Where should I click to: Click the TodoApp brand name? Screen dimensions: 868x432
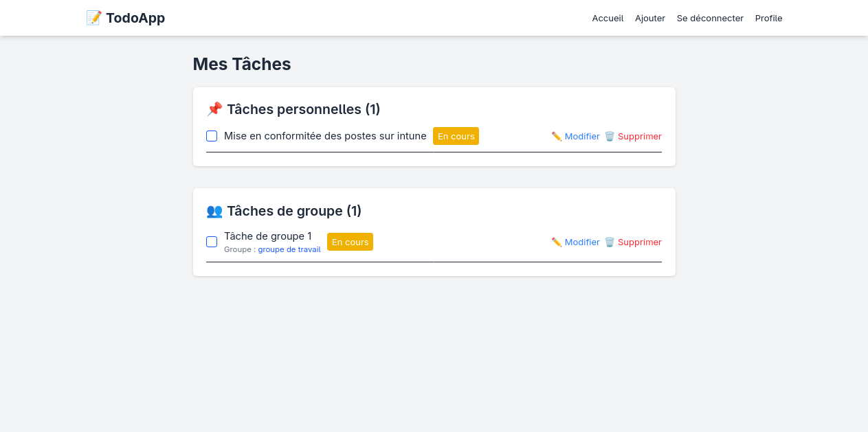coord(135,18)
